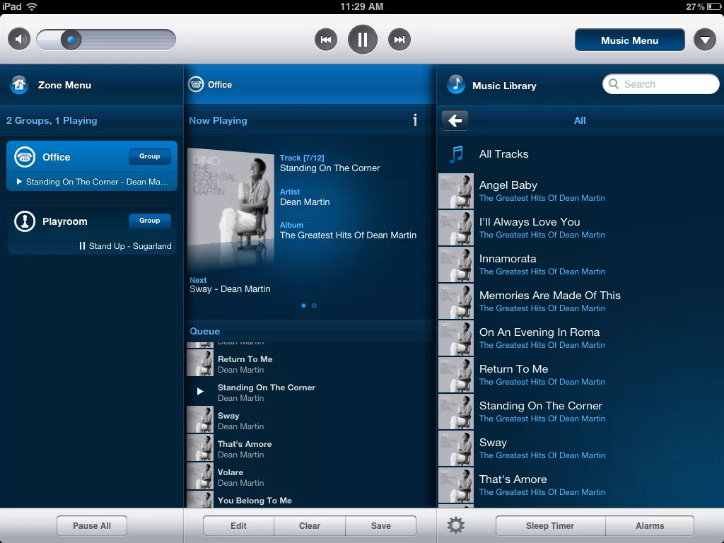Click the All Tracks music note icon
This screenshot has width=724, height=543.
pyautogui.click(x=456, y=154)
